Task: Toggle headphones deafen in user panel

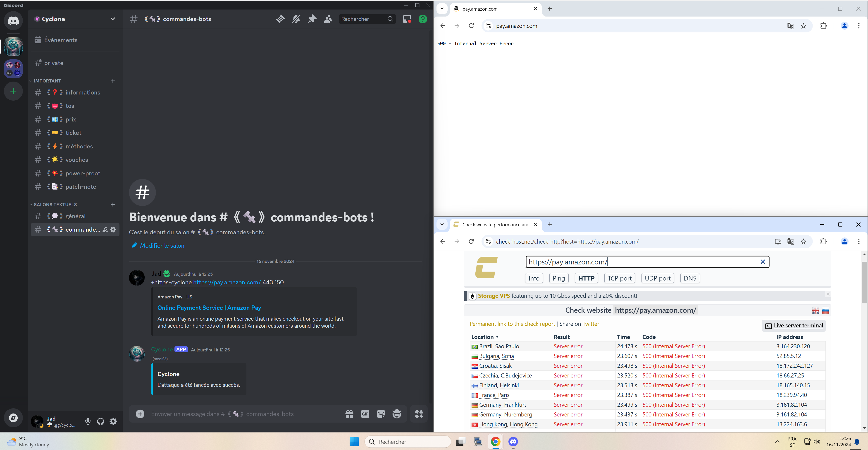Action: [100, 421]
